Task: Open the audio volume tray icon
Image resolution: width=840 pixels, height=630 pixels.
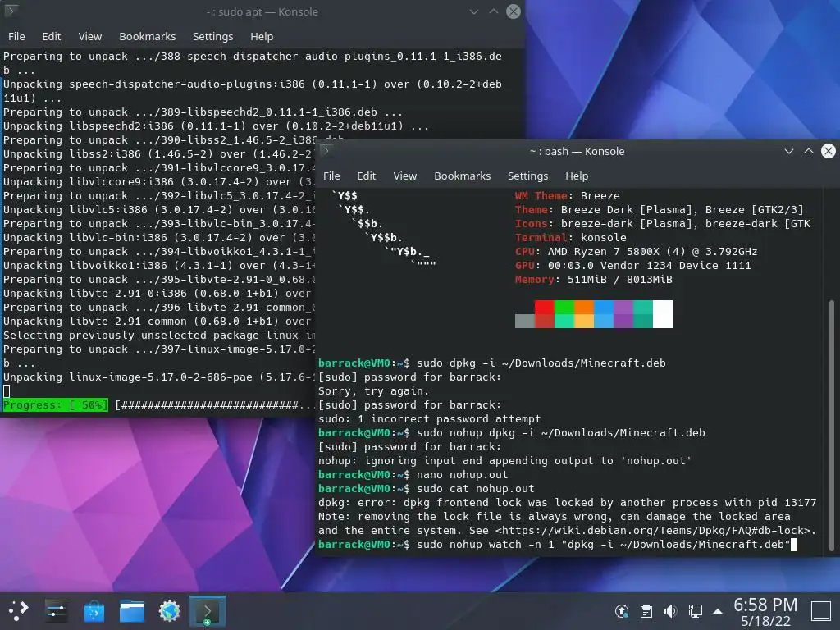Action: 670,611
